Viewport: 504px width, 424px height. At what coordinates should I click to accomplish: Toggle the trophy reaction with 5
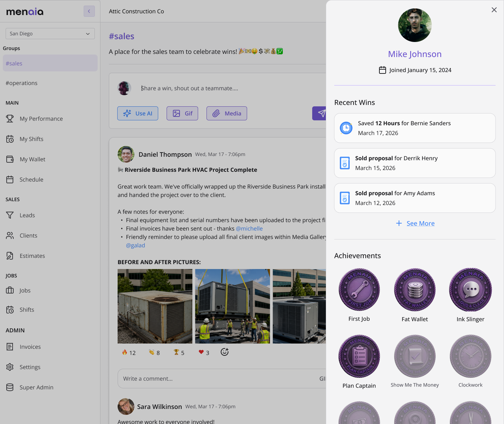179,353
